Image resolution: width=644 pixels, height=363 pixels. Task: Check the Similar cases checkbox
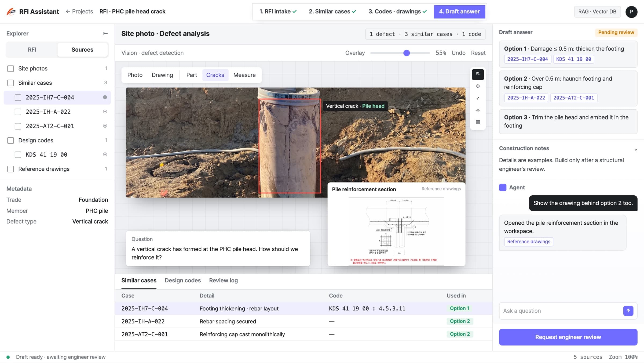10,83
